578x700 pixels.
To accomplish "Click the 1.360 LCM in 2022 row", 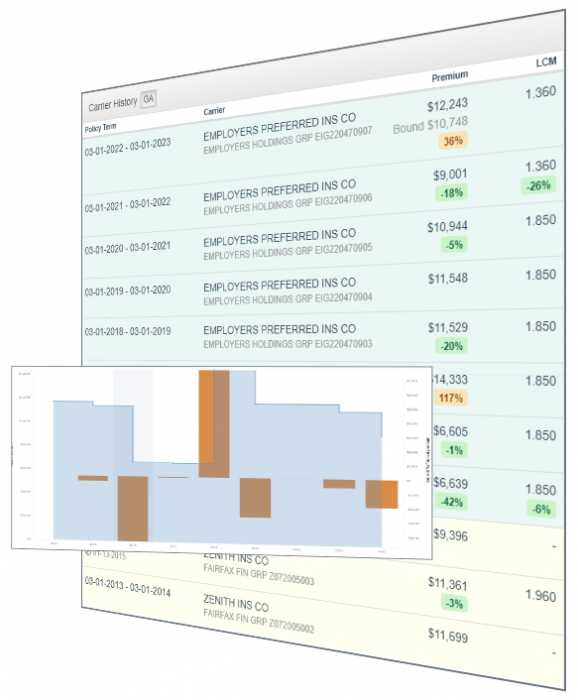I will (x=541, y=92).
